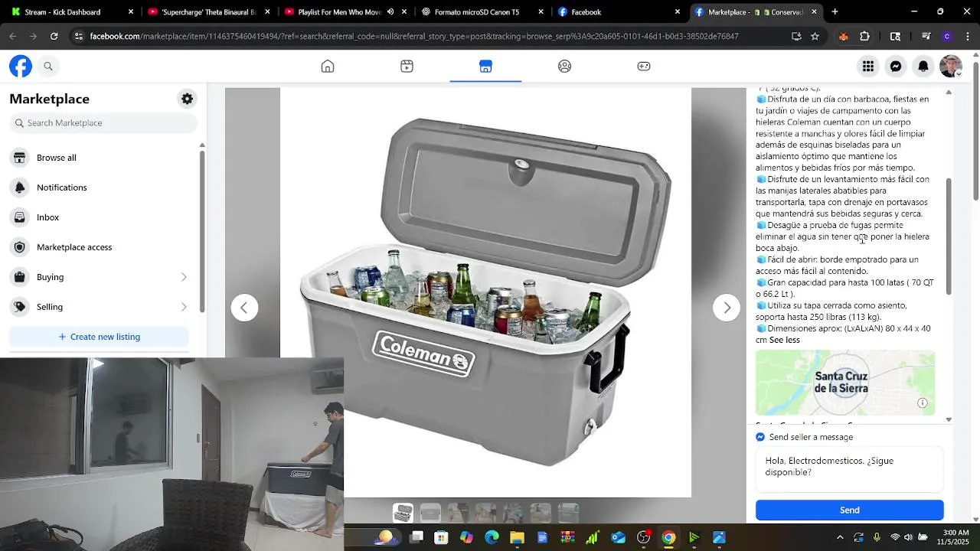Image resolution: width=980 pixels, height=551 pixels.
Task: Open the media controls toolbar icon
Action: click(x=926, y=36)
